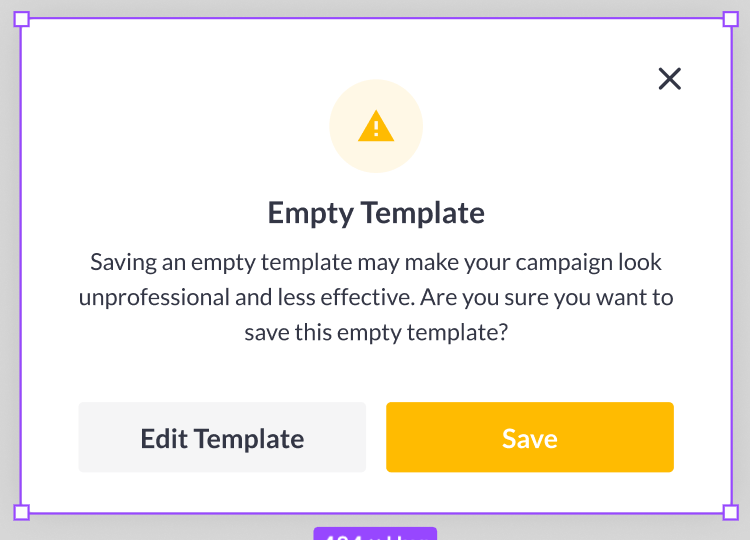Click the gray canvas outside the frame
The height and width of the screenshot is (540, 750).
tap(740, 270)
